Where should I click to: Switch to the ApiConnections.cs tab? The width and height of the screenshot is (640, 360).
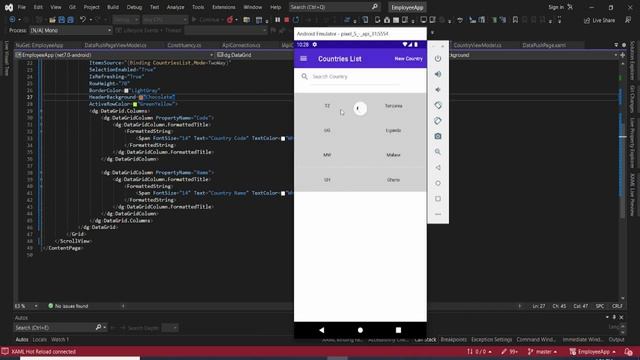pos(241,45)
